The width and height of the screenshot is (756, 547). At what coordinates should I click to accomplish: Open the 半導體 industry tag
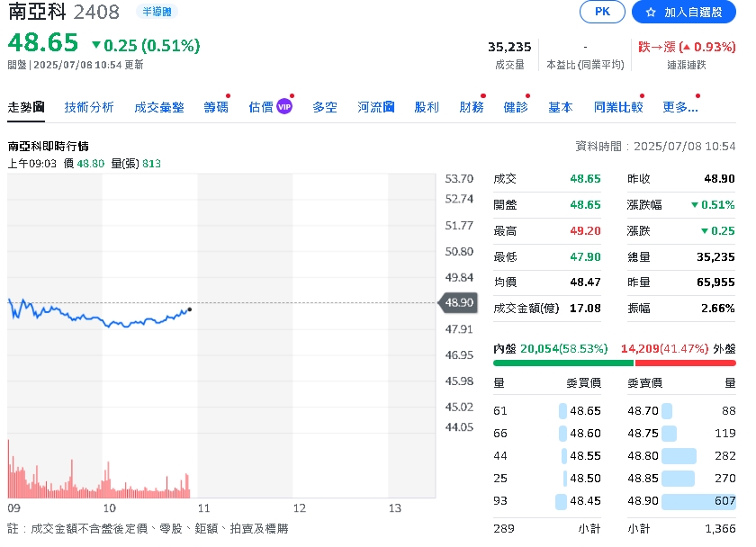coord(157,12)
